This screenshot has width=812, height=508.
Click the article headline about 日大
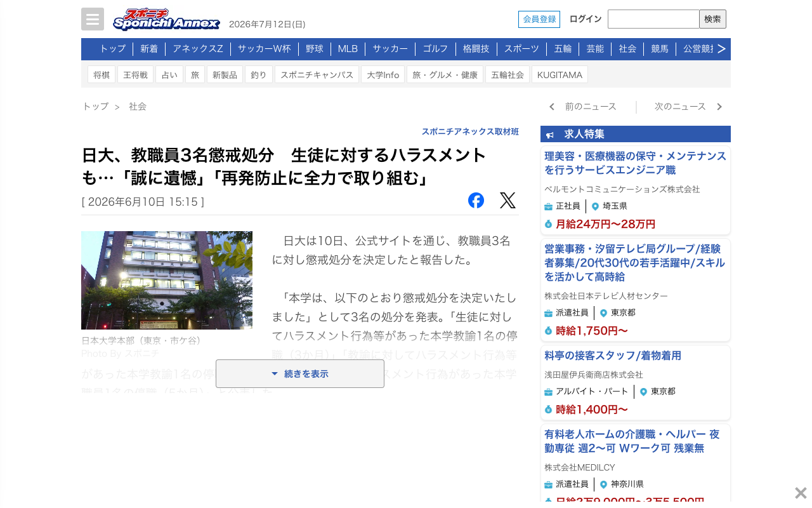coord(284,166)
